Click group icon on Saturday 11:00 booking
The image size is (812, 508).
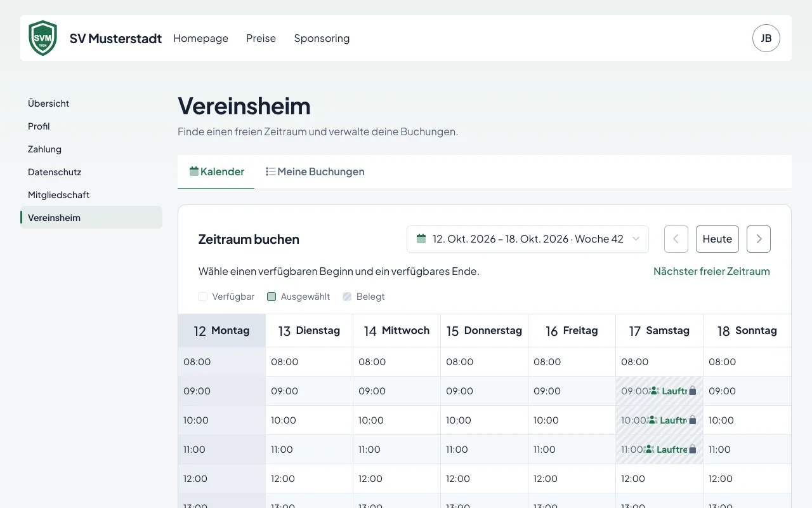650,450
